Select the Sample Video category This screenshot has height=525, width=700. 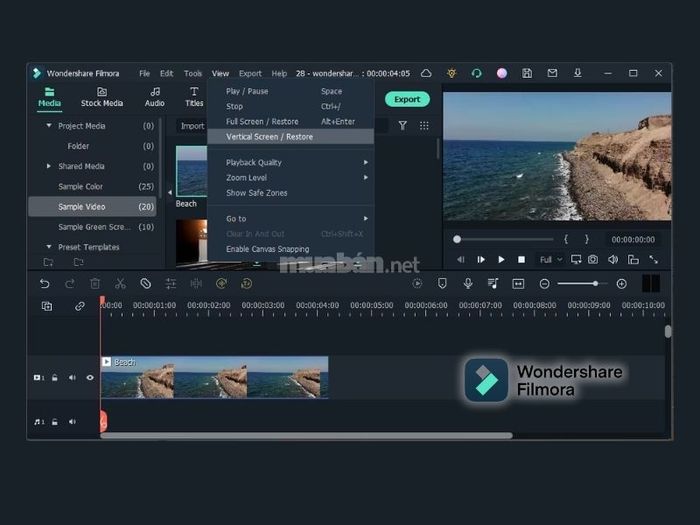92,207
